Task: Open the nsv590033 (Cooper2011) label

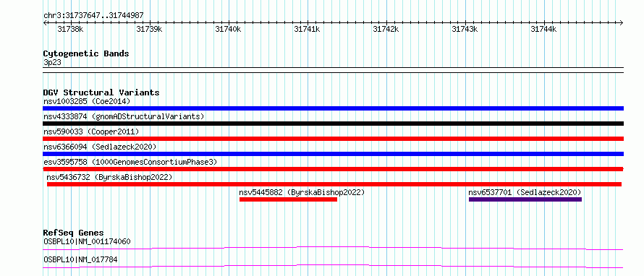Action: (91, 131)
